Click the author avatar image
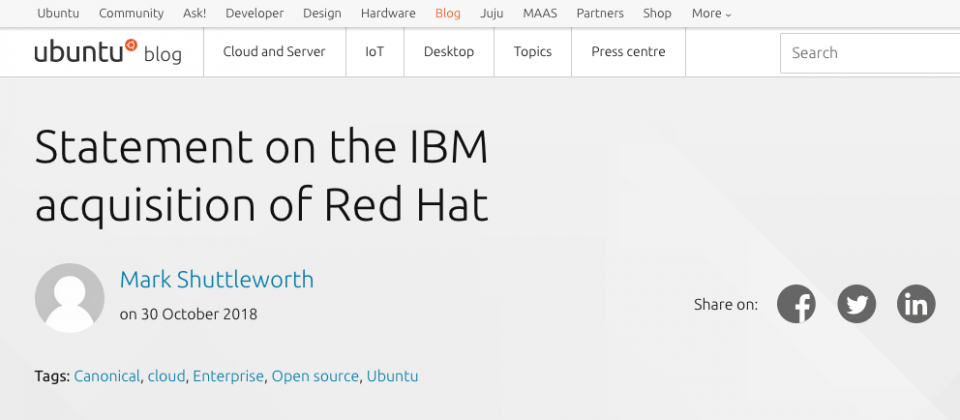Viewport: 960px width, 420px height. (x=69, y=298)
